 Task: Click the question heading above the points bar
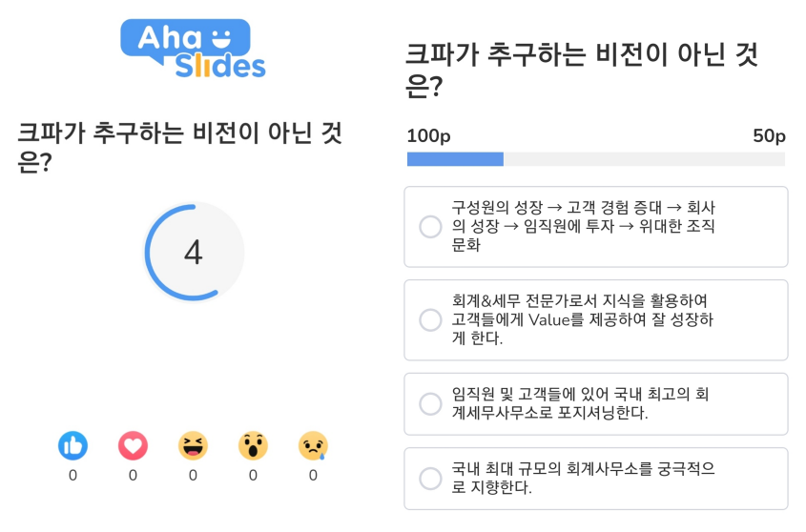pos(581,71)
